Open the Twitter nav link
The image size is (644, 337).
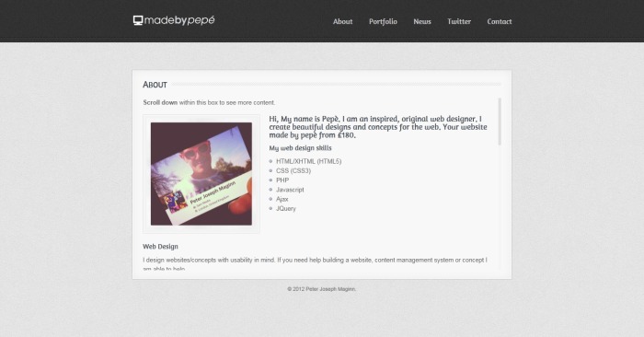click(x=459, y=21)
